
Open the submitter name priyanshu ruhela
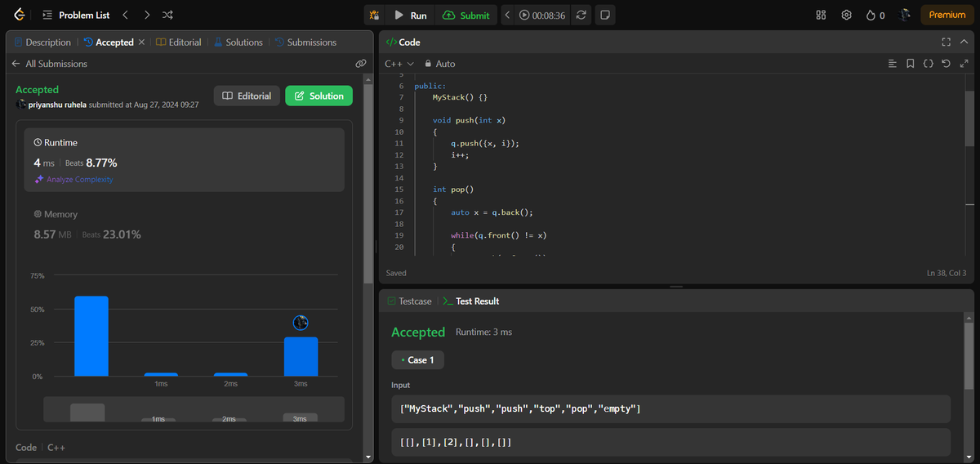(57, 105)
